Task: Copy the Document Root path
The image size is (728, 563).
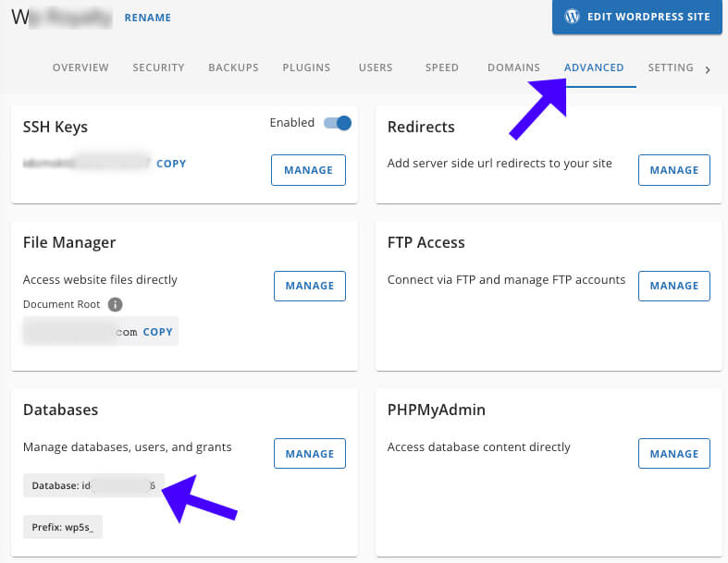Action: click(158, 332)
